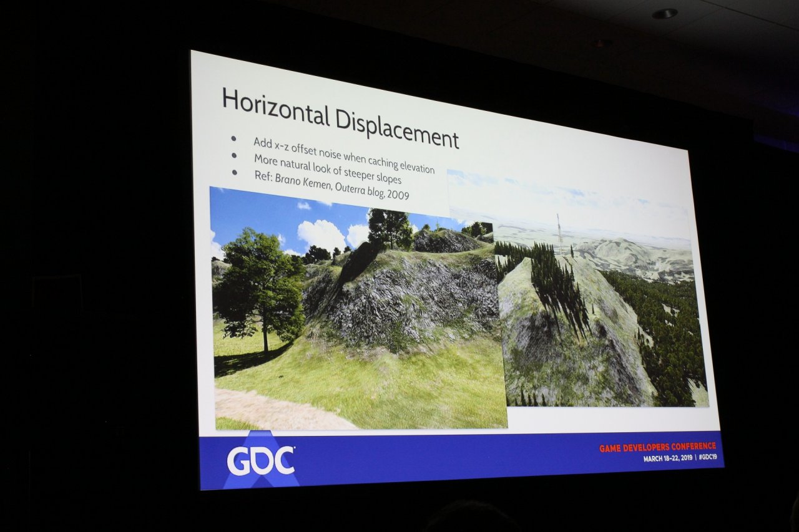Click the GDC logo on the slide footer
Image resolution: width=799 pixels, height=532 pixels.
click(x=261, y=462)
